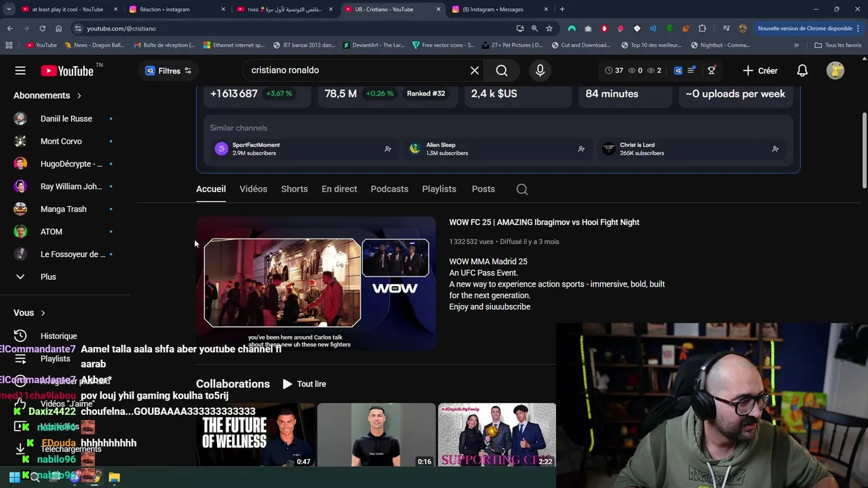Switch to the Podcasts tab
Screen dimensions: 868x488
tap(389, 189)
